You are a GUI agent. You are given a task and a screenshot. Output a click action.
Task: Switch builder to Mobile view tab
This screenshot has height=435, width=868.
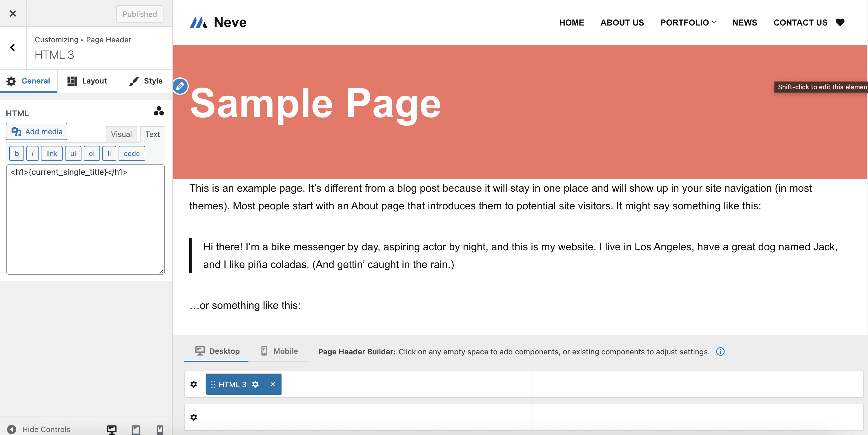279,351
